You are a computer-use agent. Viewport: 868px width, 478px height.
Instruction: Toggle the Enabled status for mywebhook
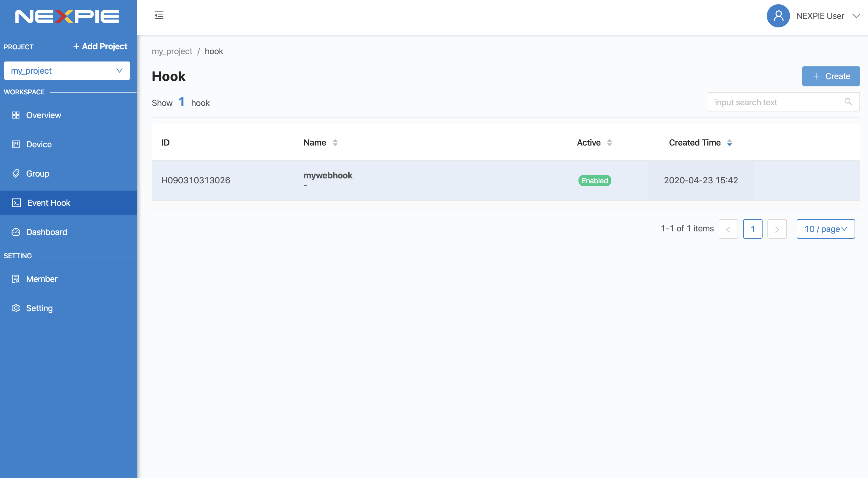pyautogui.click(x=595, y=180)
